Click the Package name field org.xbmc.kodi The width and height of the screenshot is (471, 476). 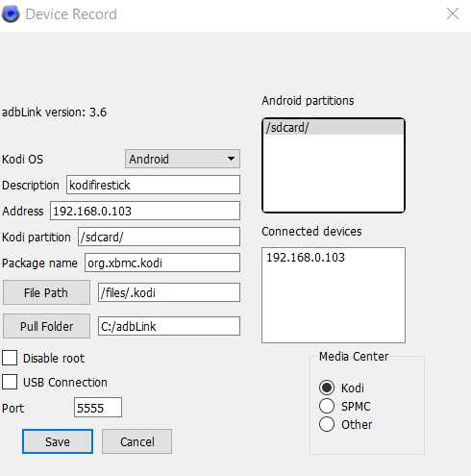click(x=162, y=263)
